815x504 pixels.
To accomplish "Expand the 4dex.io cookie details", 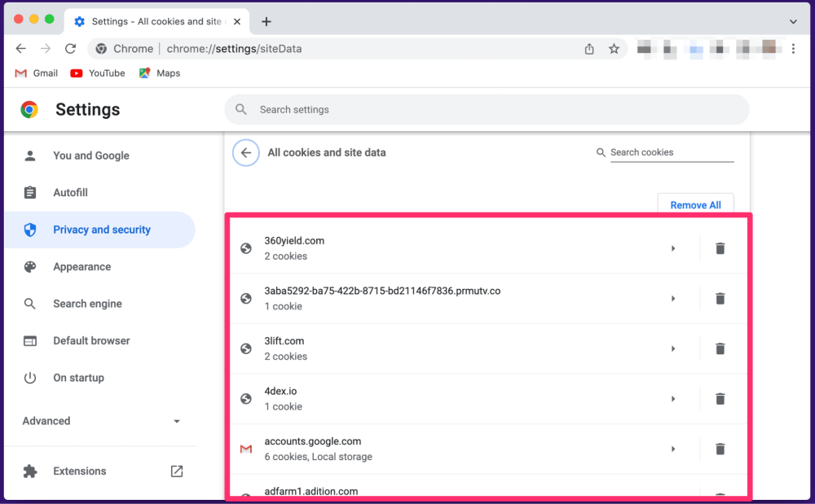I will 673,399.
